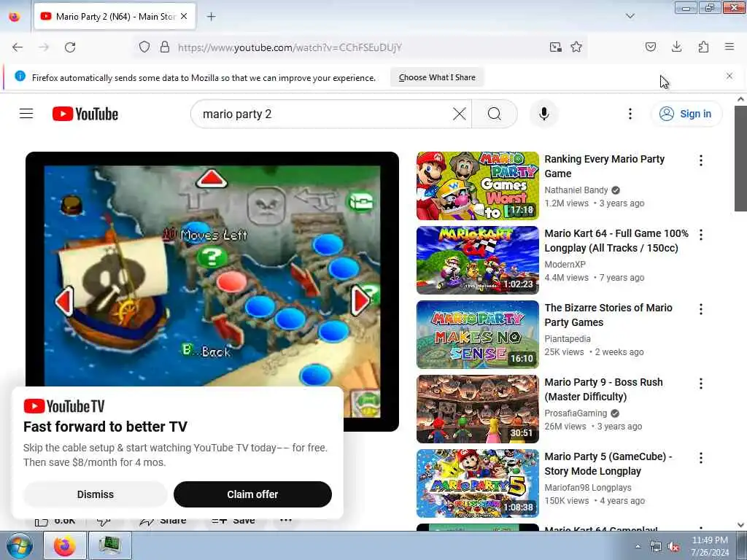Image resolution: width=747 pixels, height=560 pixels.
Task: Show hidden system tray icons arrow
Action: coord(638,546)
